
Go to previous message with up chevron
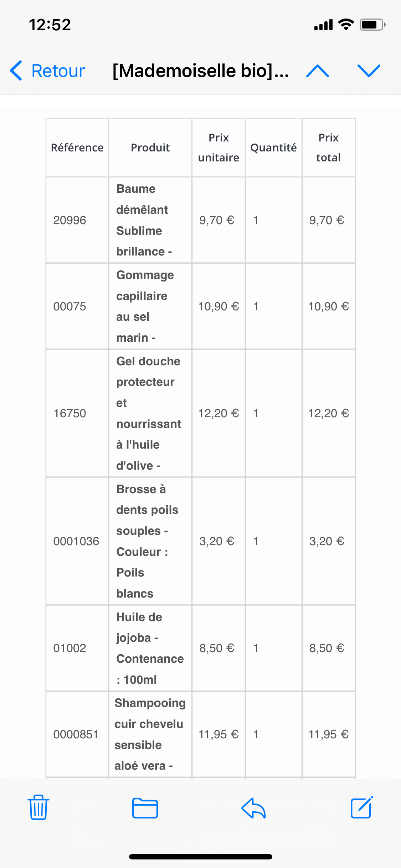point(318,71)
